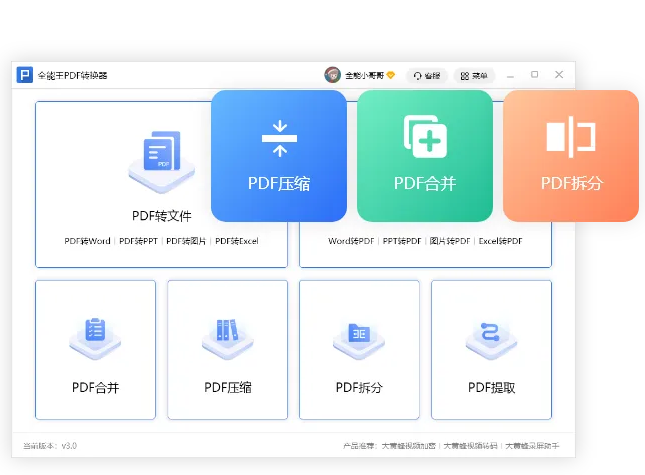Click the username next to the avatar
Viewport: 645px width, 475px height.
coord(364,75)
